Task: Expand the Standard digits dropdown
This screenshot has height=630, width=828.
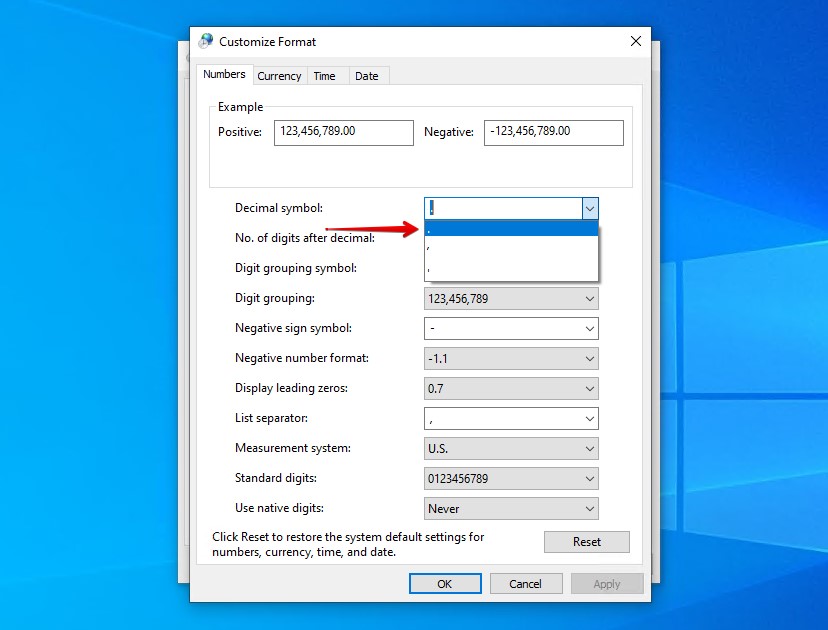Action: (x=589, y=478)
